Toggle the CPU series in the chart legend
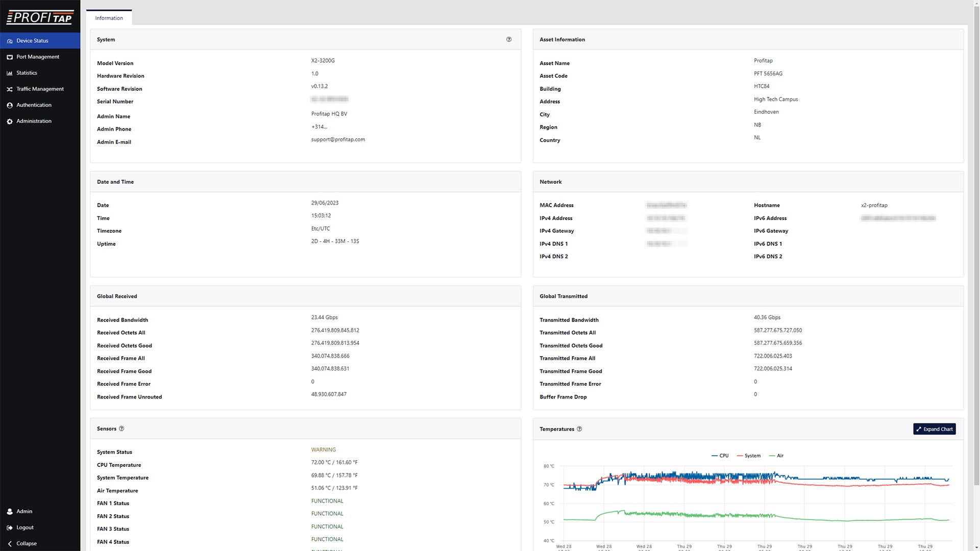The image size is (980, 551). [720, 456]
